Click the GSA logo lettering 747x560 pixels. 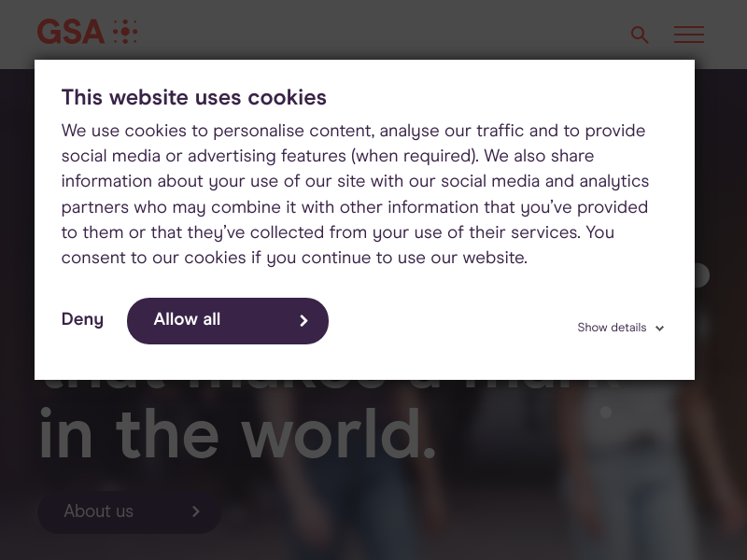(x=70, y=33)
